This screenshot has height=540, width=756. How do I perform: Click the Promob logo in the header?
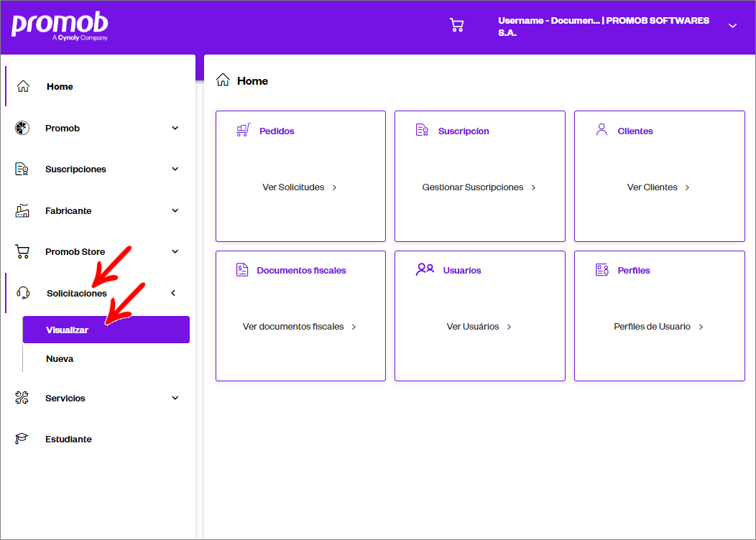60,26
